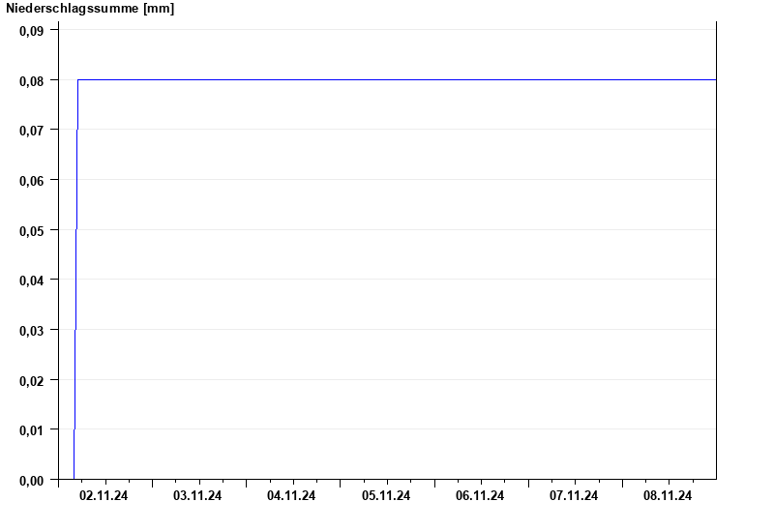Click the 03.11.24 date label

click(x=197, y=496)
